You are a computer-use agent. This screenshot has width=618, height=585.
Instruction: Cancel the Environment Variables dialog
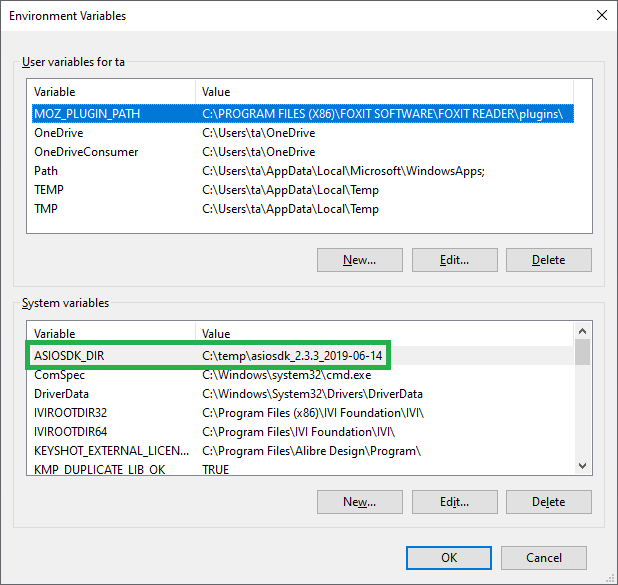(543, 557)
